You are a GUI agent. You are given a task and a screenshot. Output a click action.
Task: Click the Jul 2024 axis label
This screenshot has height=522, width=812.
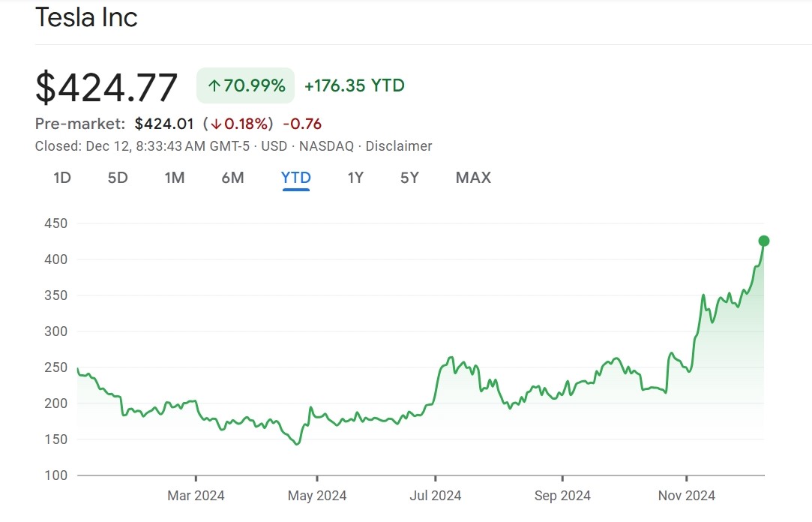[436, 496]
